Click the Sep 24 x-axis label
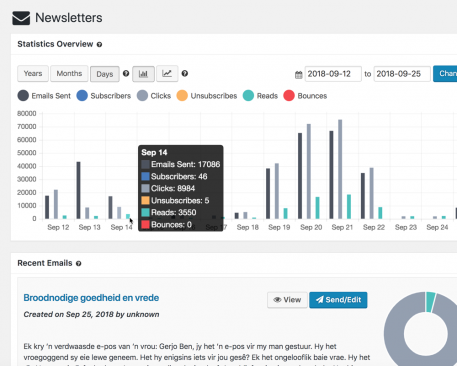458x366 pixels. click(x=437, y=227)
